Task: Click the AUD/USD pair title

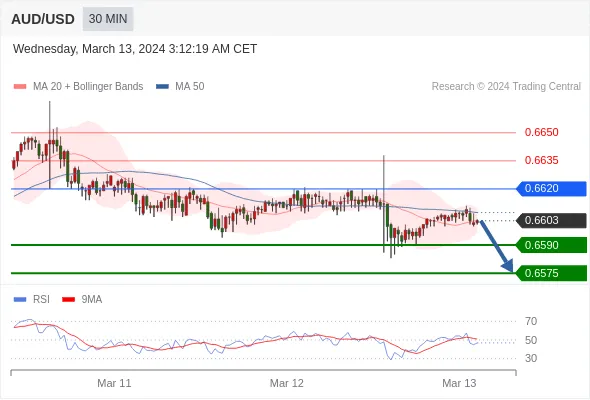Action: coord(43,19)
